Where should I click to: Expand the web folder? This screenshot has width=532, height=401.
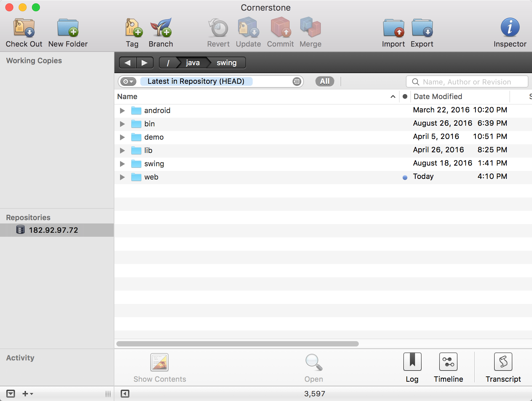click(x=122, y=177)
